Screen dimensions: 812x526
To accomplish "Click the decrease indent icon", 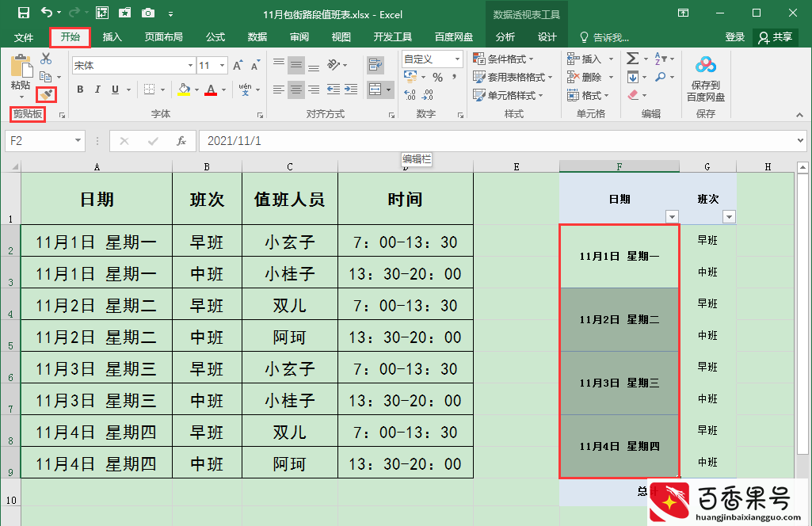I will 334,90.
